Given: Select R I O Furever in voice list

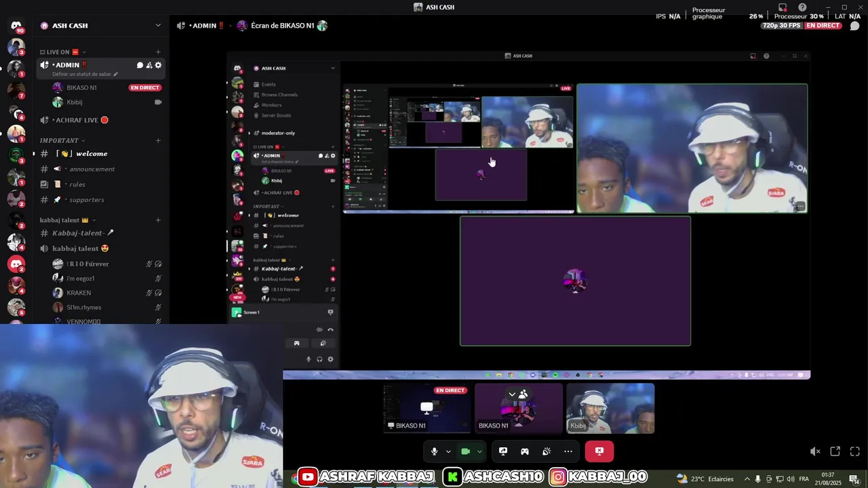Looking at the screenshot, I should (107, 264).
